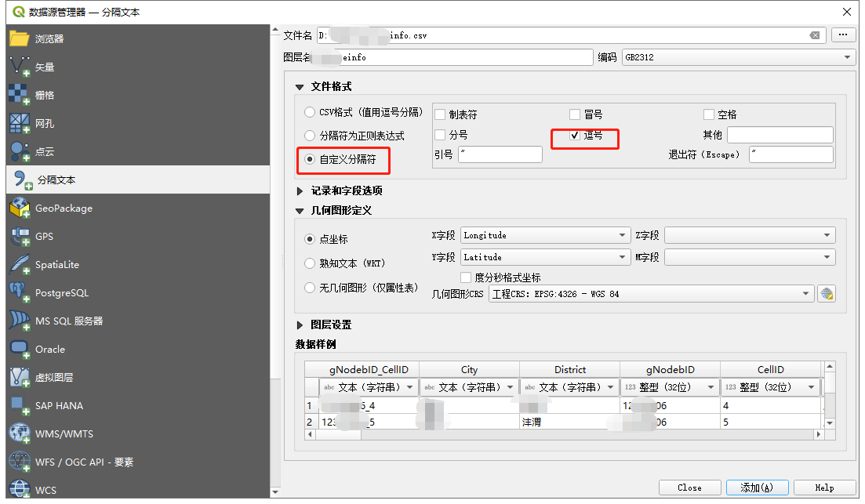Select the 栅格 raster layer icon

pyautogui.click(x=19, y=96)
